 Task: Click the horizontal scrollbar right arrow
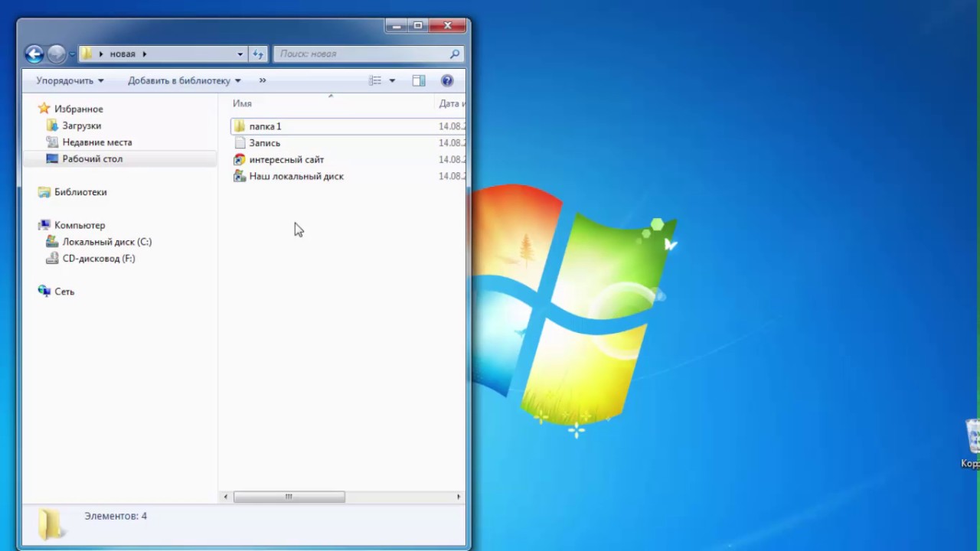coord(459,497)
